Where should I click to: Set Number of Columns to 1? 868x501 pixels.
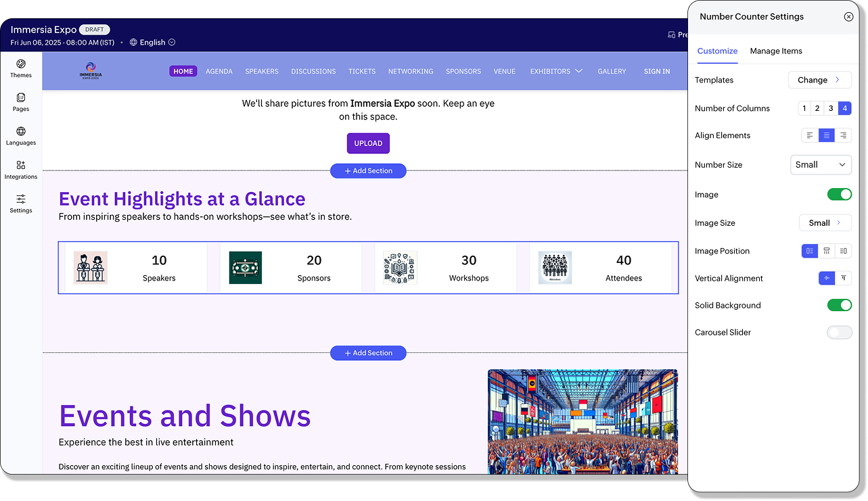point(804,108)
